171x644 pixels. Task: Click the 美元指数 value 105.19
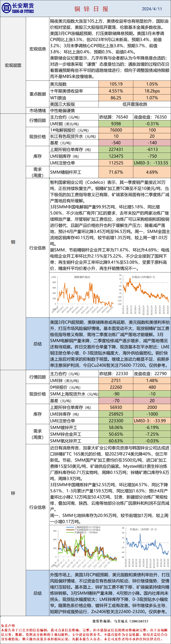pos(116,84)
